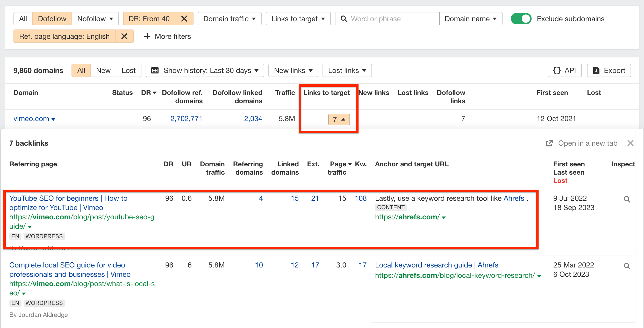Open the Ahrefs anchor link
Viewport: 644px width, 328px height.
click(x=514, y=198)
